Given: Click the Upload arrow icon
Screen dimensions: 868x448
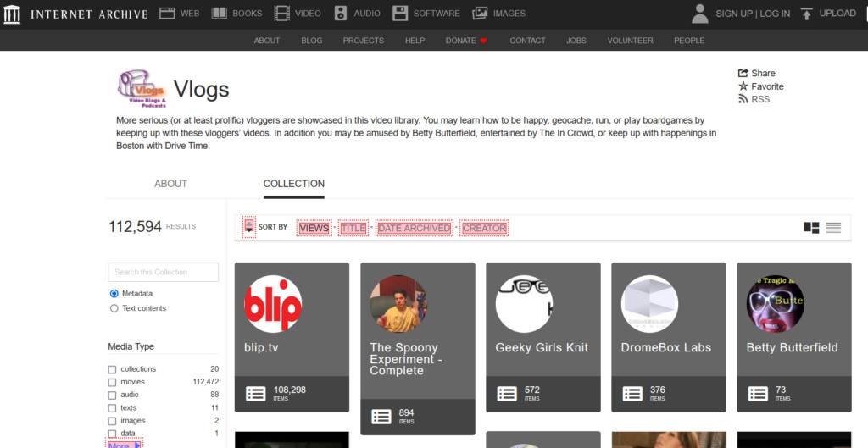Looking at the screenshot, I should pos(807,14).
